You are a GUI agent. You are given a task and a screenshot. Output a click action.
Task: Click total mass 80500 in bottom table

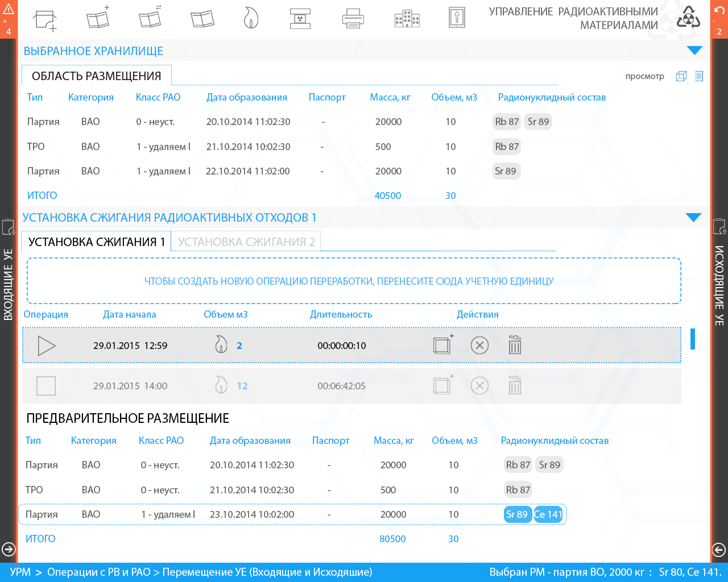click(393, 539)
